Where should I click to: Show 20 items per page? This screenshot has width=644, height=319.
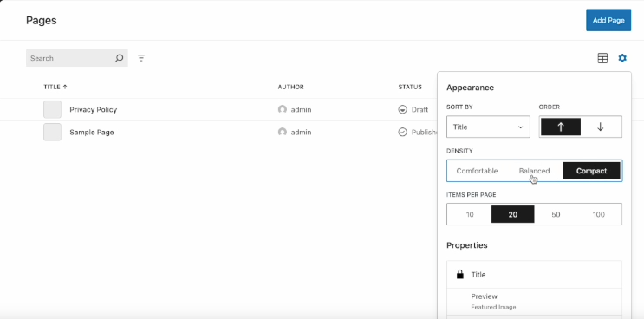pos(512,214)
